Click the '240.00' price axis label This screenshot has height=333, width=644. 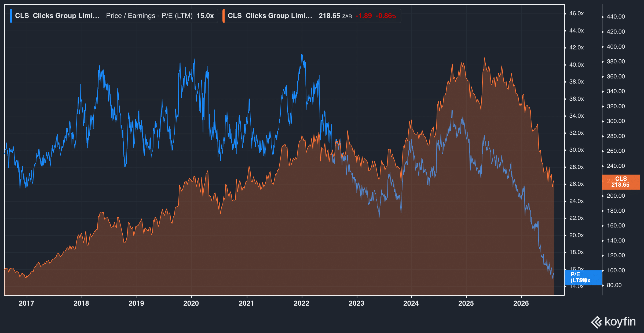[616, 166]
